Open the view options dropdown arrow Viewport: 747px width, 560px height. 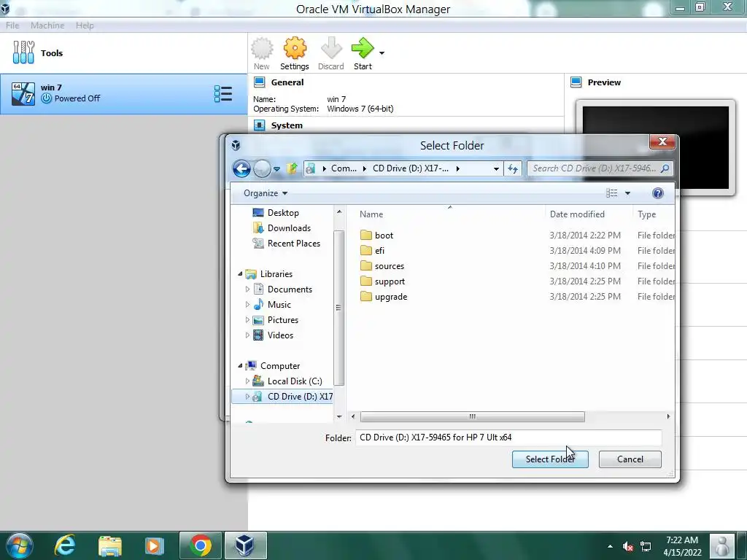point(627,192)
